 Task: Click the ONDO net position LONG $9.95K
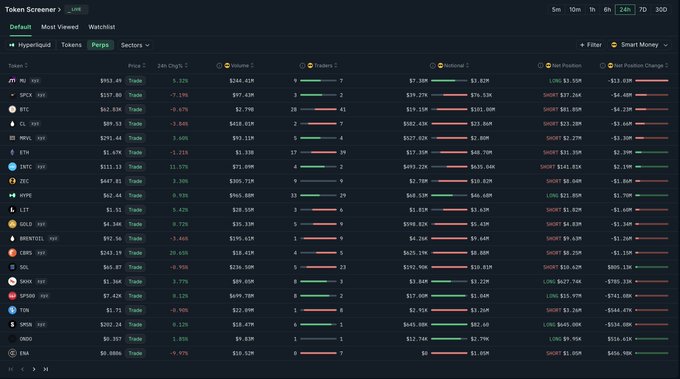(x=566, y=339)
